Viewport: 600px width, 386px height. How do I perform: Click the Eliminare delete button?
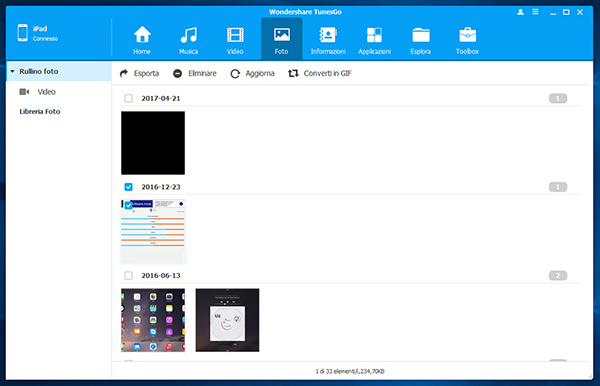(195, 73)
